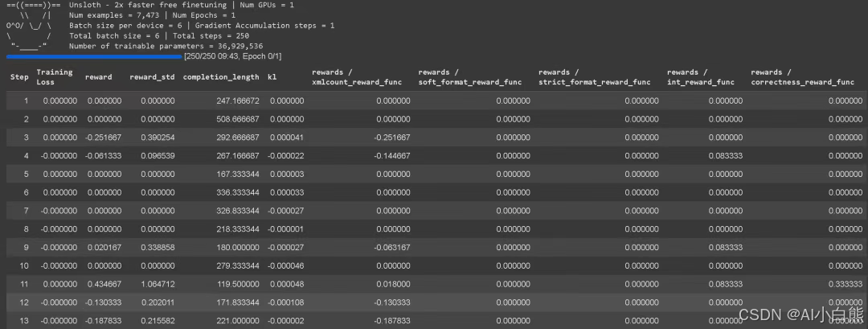868x329 pixels.
Task: Click step number 9 cell
Action: point(26,247)
